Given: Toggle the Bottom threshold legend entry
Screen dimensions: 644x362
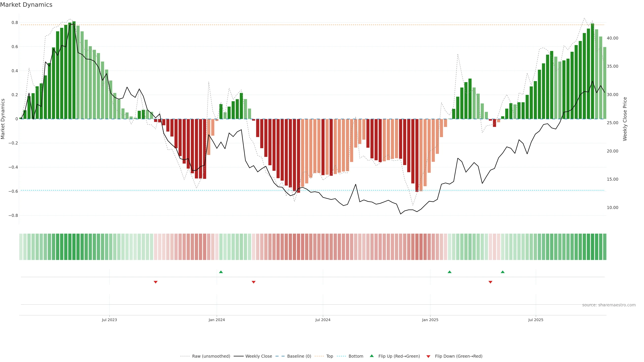Looking at the screenshot, I should tap(356, 356).
